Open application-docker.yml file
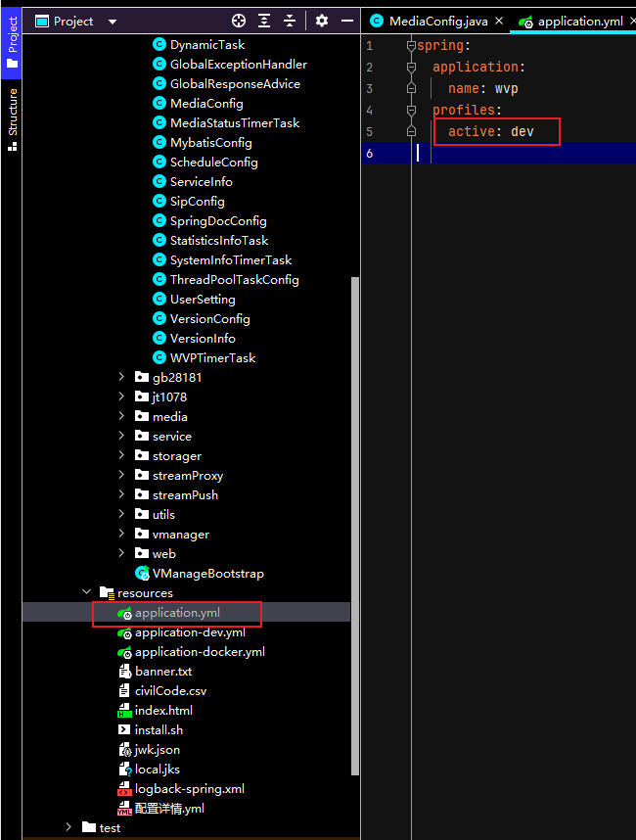Image resolution: width=636 pixels, height=840 pixels. (191, 652)
